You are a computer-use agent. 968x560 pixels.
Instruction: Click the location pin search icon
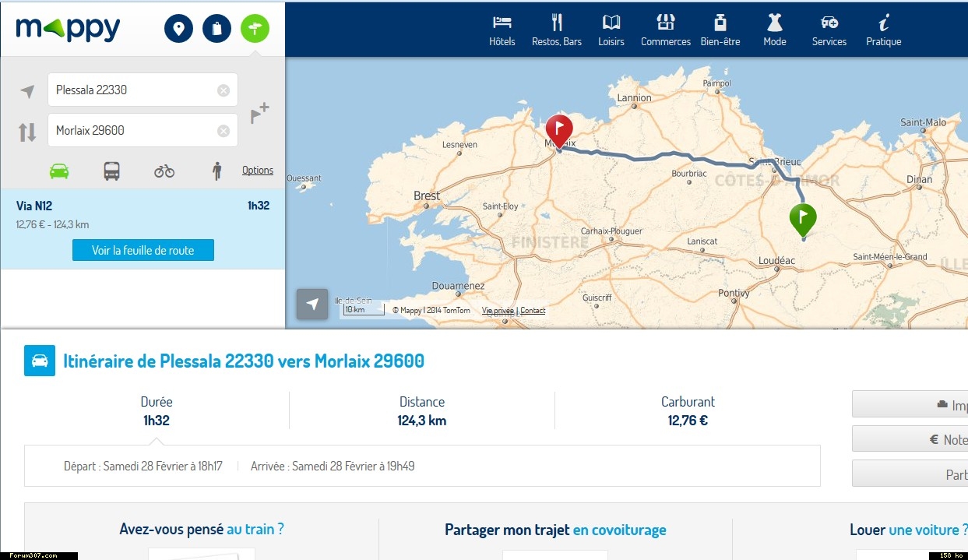[x=178, y=30]
